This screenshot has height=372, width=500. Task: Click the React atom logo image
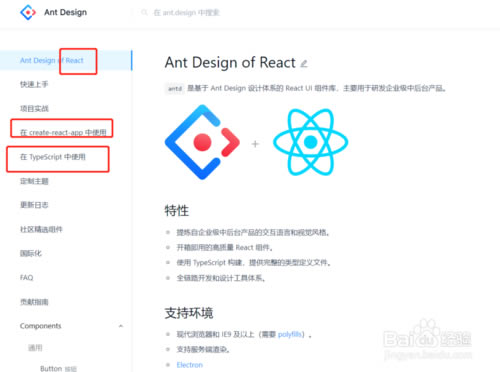click(310, 142)
